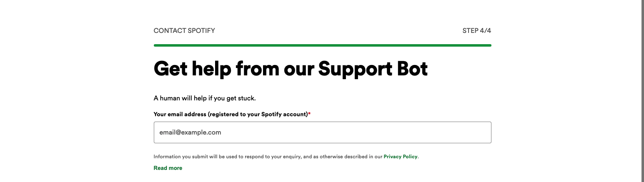Click the email address input field
The width and height of the screenshot is (644, 182).
coord(322,132)
